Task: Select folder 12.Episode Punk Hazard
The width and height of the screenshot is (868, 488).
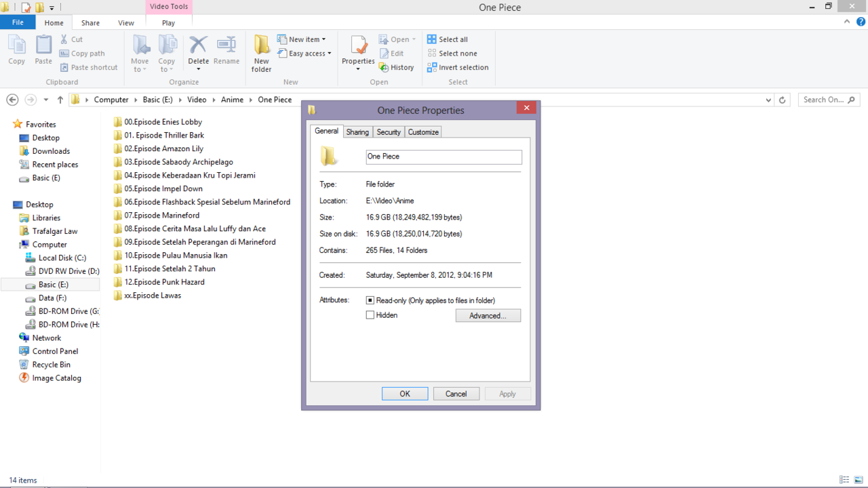Action: point(159,282)
